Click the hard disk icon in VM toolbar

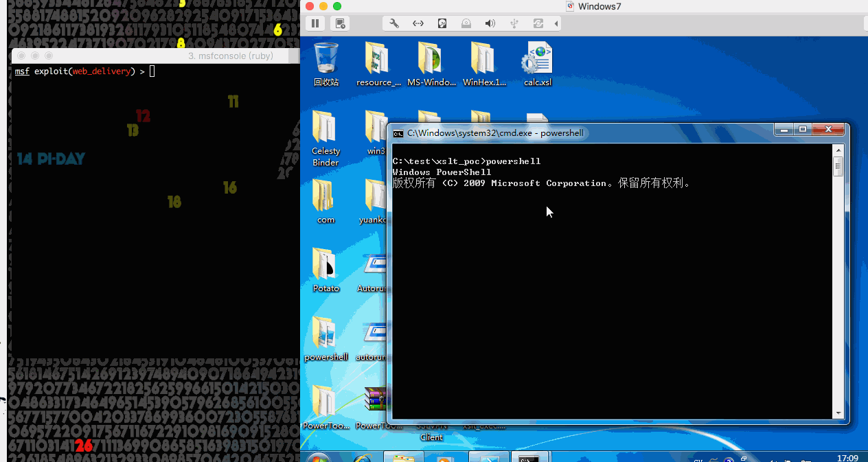pyautogui.click(x=442, y=23)
